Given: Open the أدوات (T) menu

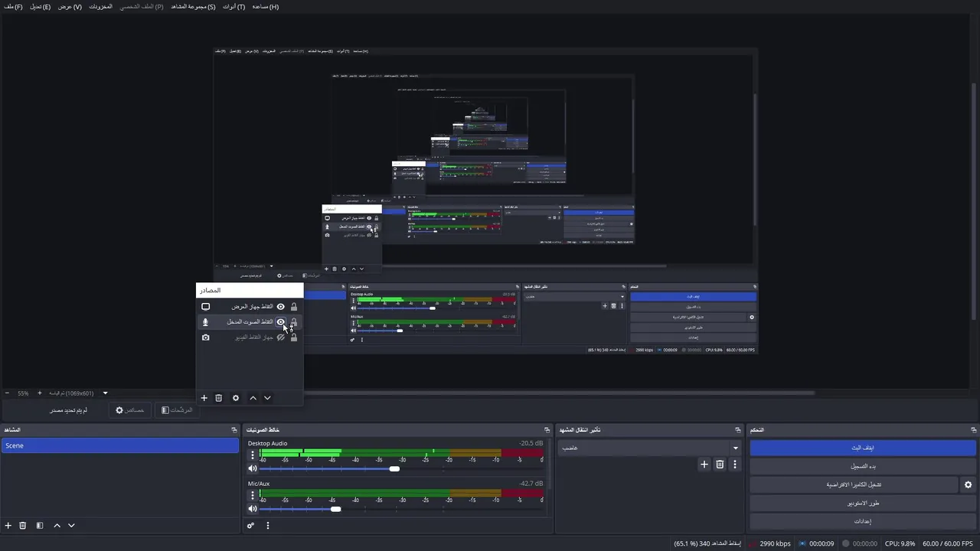Looking at the screenshot, I should pyautogui.click(x=234, y=7).
